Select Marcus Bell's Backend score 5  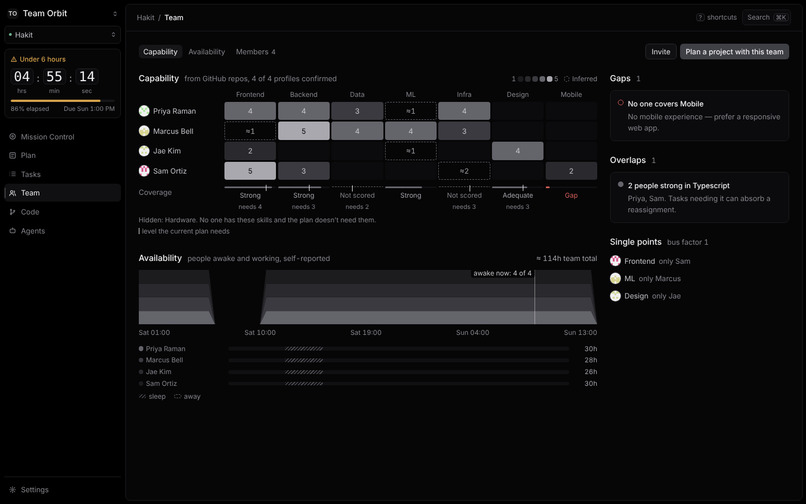point(303,131)
